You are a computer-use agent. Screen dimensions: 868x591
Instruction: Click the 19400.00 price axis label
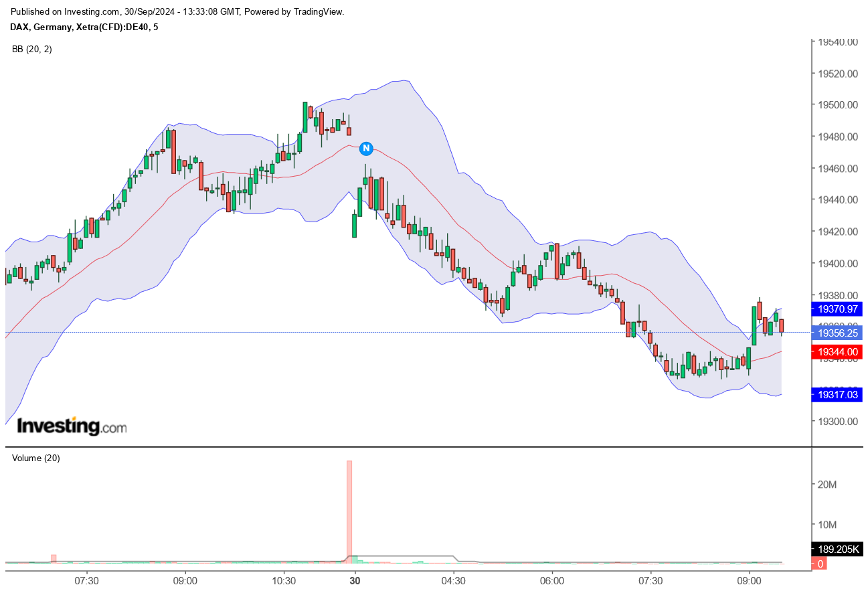[838, 263]
